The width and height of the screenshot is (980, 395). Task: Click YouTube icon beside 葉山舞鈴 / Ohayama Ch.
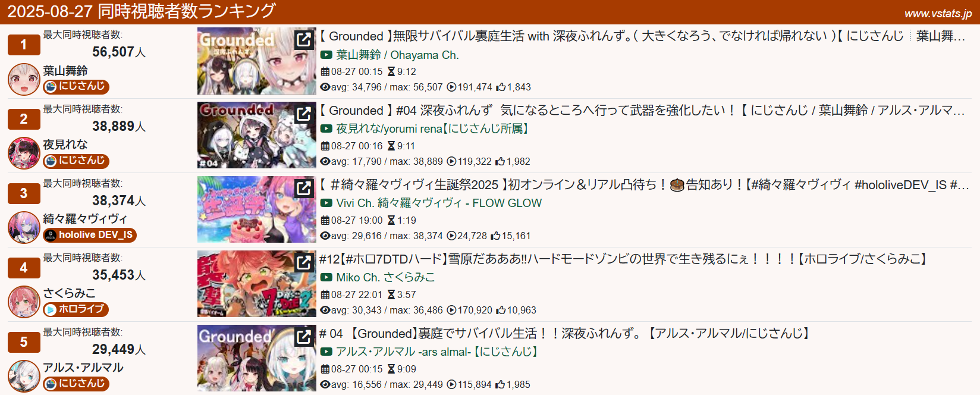click(326, 55)
